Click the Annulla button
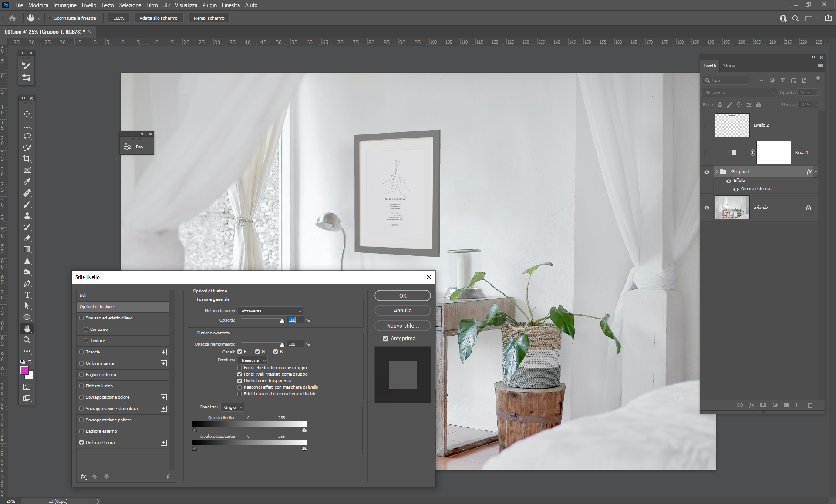 tap(402, 311)
